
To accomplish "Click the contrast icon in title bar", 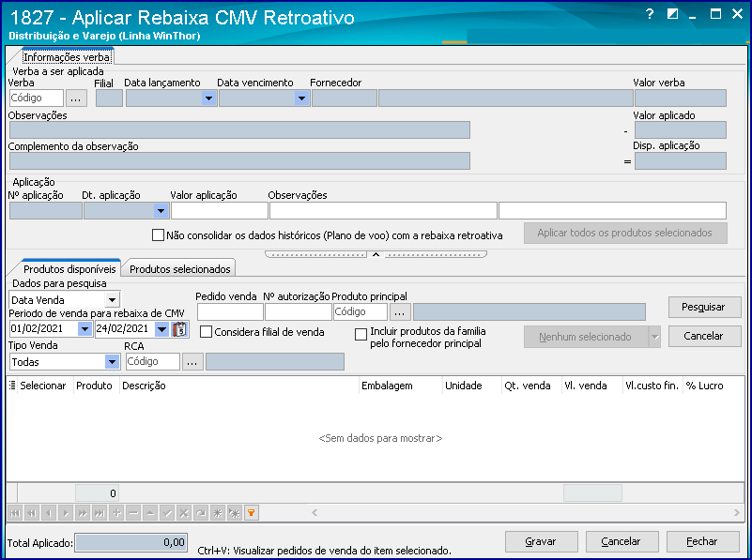I will point(672,14).
